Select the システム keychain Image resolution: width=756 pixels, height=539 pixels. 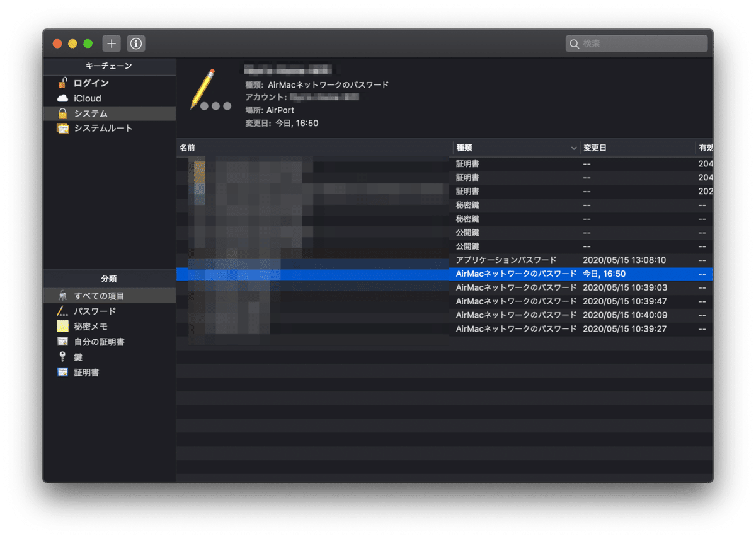pyautogui.click(x=109, y=113)
